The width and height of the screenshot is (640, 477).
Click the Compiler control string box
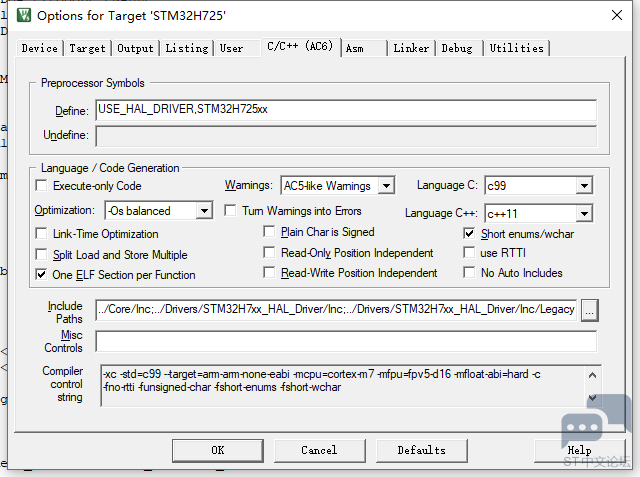tap(351, 386)
